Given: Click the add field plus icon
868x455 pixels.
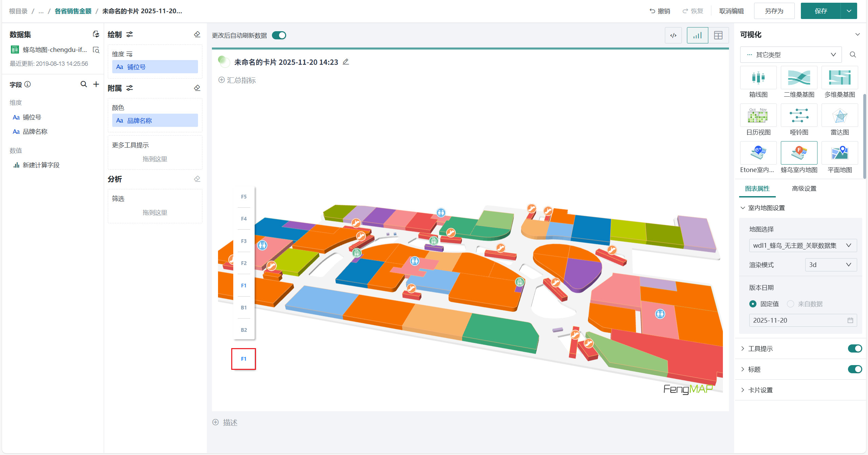Looking at the screenshot, I should (x=96, y=84).
